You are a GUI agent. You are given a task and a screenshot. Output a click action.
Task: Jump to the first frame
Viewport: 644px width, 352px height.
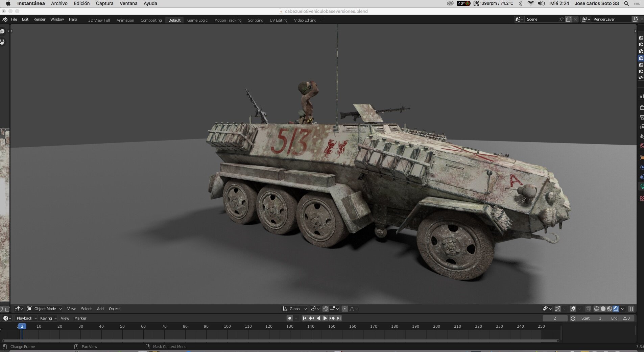click(305, 318)
